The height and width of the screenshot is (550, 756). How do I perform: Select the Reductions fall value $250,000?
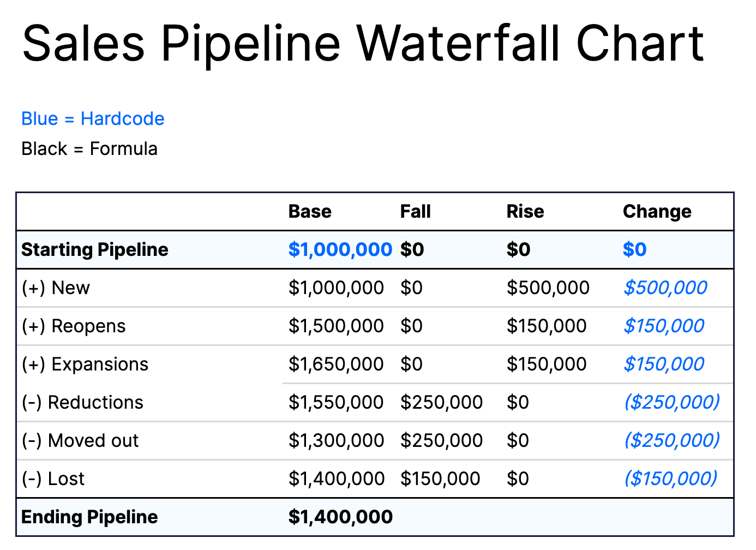point(441,402)
